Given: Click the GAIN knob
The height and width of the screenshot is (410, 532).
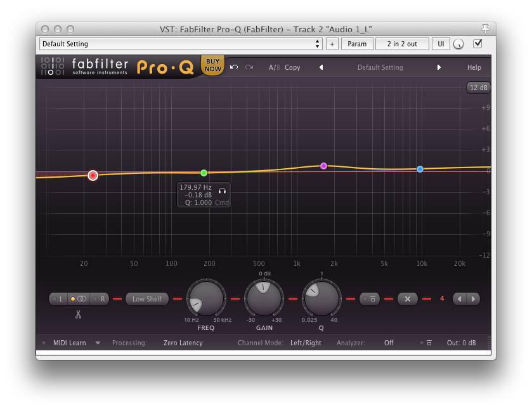Looking at the screenshot, I should tap(264, 298).
